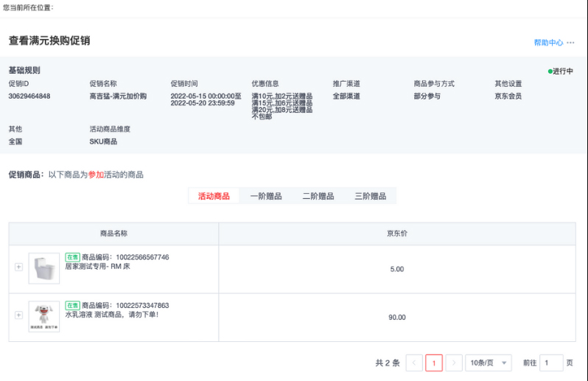Select the 水乳溶液 测试商品 product name
Viewport: 588px width, 381px height.
(x=112, y=315)
